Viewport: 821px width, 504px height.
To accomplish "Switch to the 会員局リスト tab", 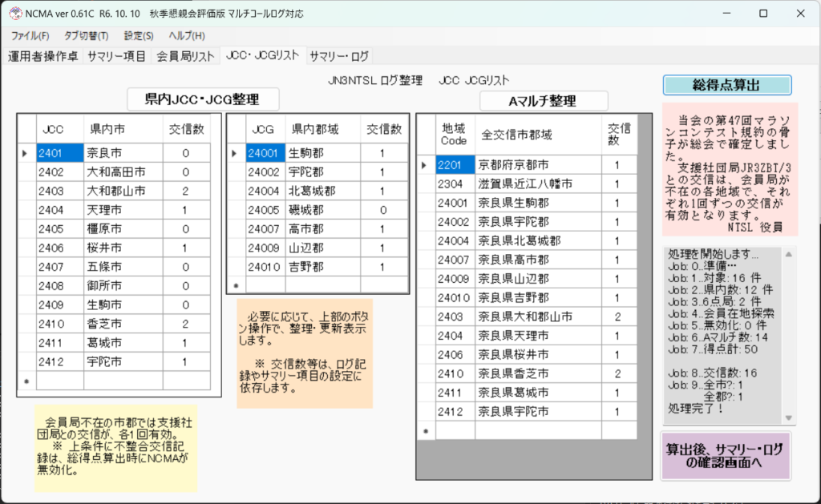I will tap(185, 56).
